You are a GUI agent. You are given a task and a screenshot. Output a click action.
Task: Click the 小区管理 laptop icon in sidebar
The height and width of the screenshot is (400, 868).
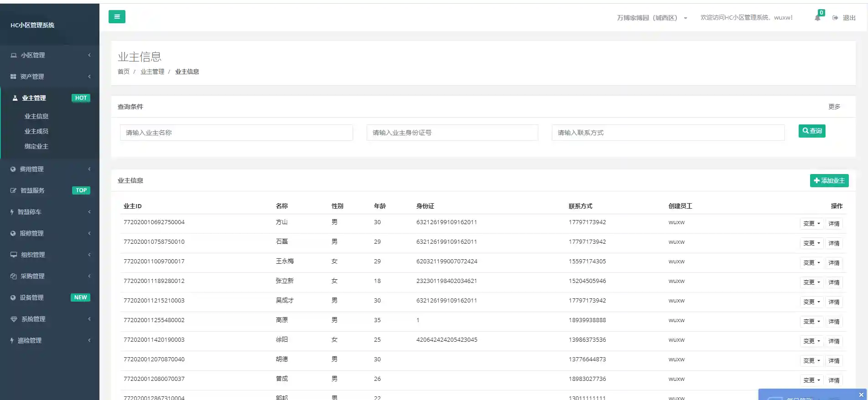pos(14,55)
